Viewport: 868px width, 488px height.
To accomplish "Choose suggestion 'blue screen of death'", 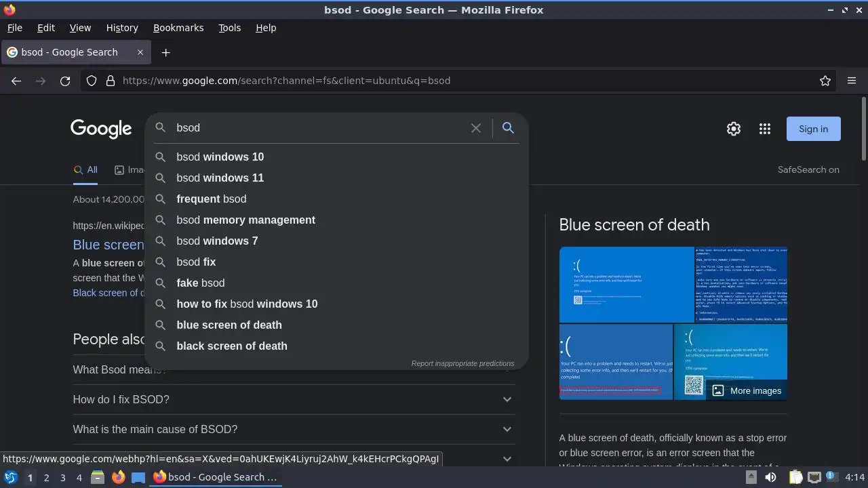I will click(336, 325).
